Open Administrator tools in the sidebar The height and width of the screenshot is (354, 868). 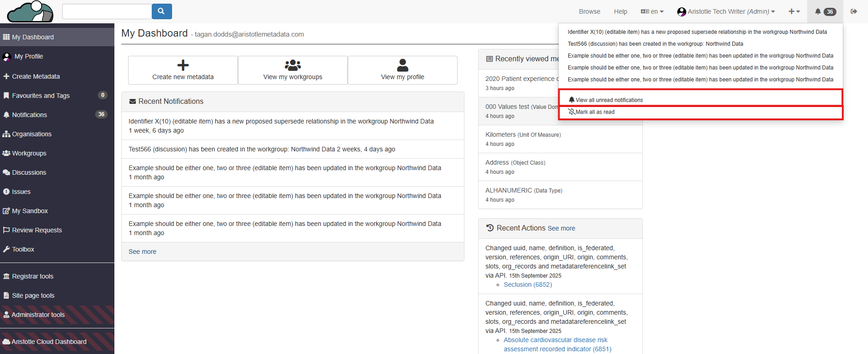(38, 315)
